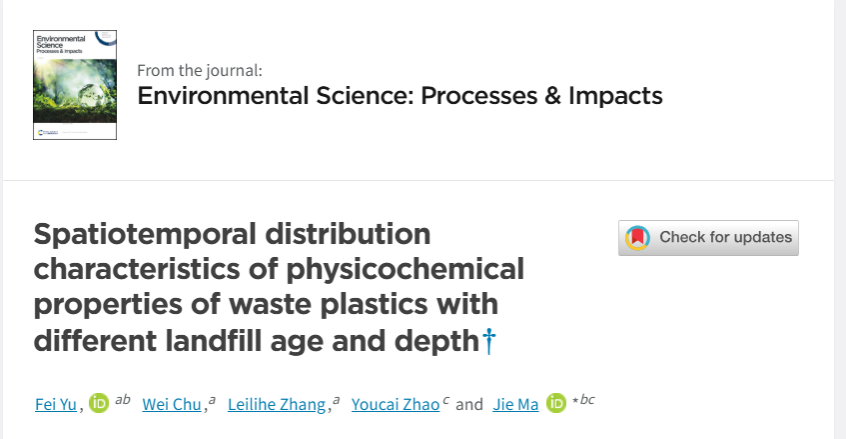Click the Leilihe Zhang author link
The width and height of the screenshot is (846, 439).
coord(277,405)
